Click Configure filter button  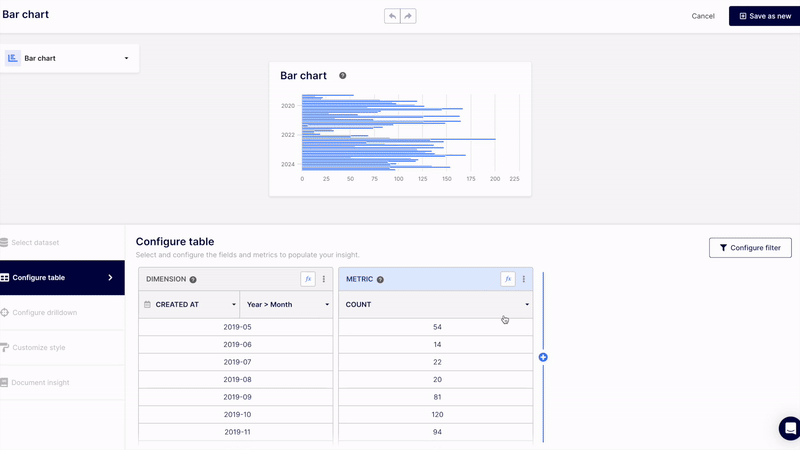tap(750, 248)
